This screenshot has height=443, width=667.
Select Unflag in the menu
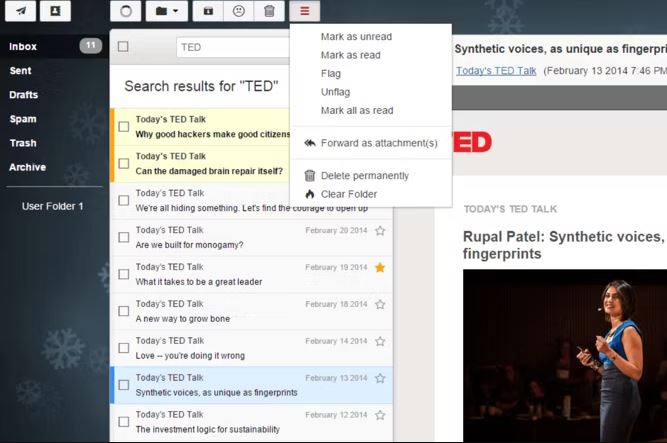click(335, 92)
